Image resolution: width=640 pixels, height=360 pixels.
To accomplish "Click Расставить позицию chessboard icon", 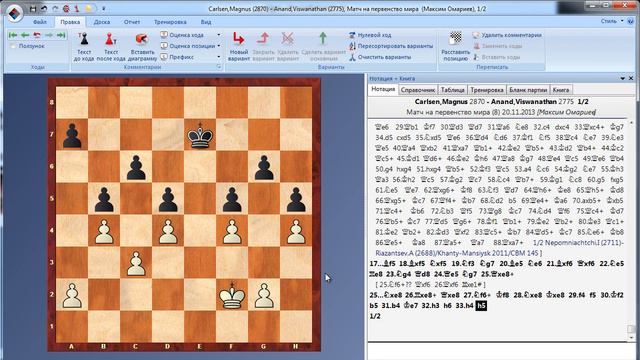I will click(x=456, y=39).
